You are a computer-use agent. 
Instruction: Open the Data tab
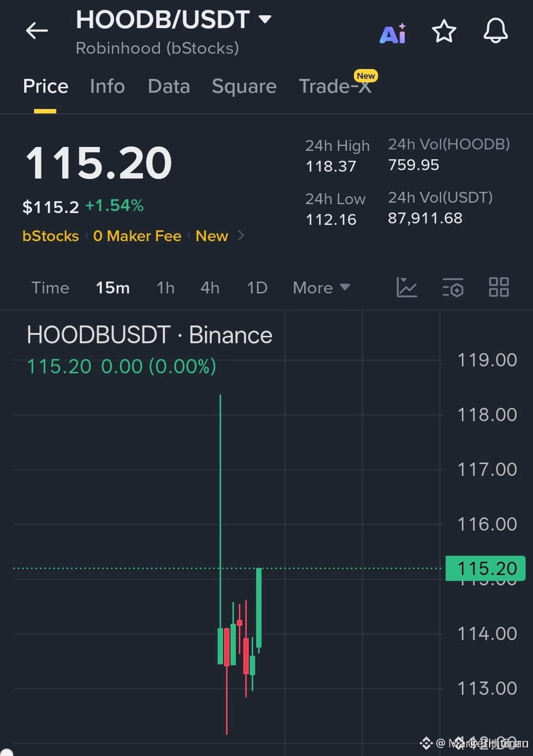coord(169,86)
